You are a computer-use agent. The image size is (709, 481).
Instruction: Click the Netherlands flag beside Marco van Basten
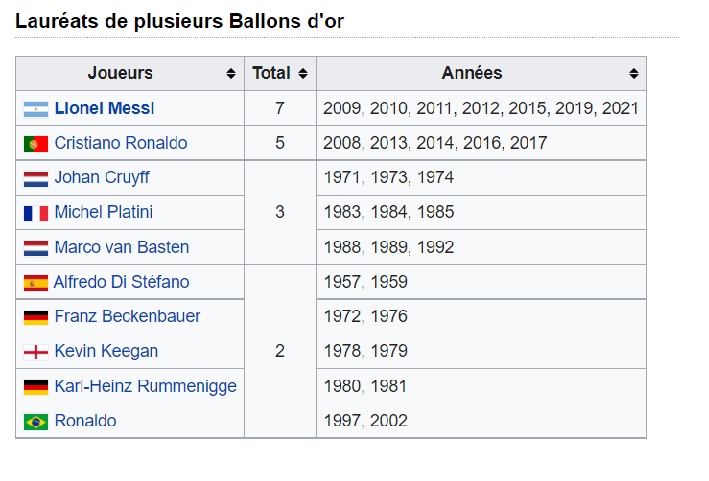point(36,248)
